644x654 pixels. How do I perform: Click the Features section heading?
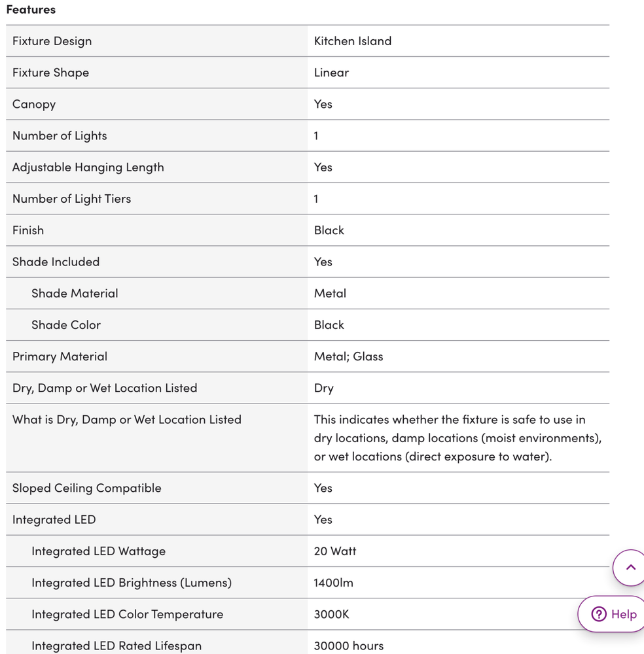click(x=31, y=10)
